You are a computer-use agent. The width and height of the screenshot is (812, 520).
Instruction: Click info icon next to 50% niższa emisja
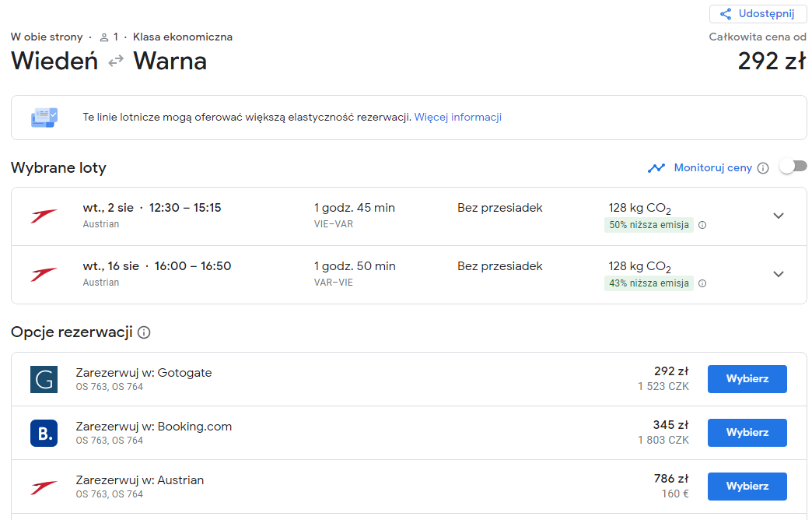pos(702,225)
